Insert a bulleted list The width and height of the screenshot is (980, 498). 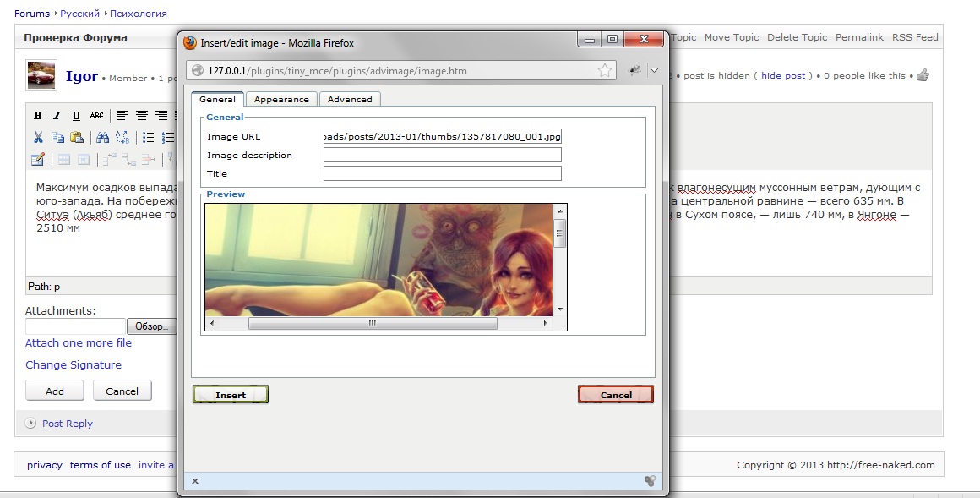[x=148, y=138]
